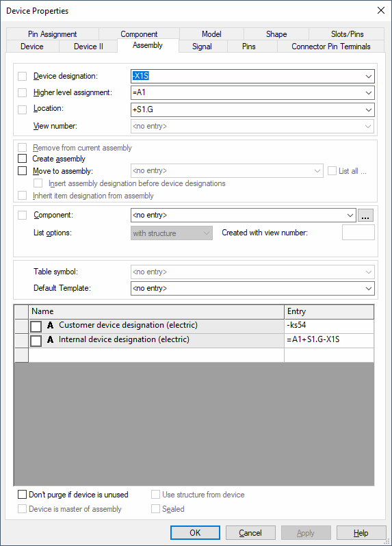Click the Created with view number field
The image size is (392, 546).
(358, 232)
